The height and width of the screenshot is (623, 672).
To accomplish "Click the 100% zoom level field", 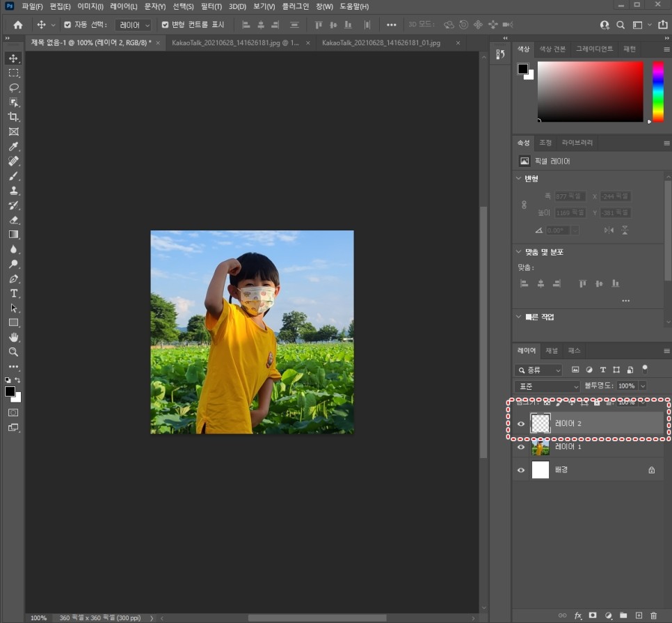I will point(38,618).
